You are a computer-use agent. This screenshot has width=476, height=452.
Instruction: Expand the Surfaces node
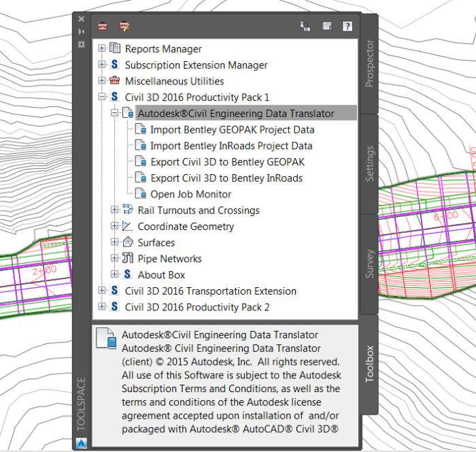114,242
